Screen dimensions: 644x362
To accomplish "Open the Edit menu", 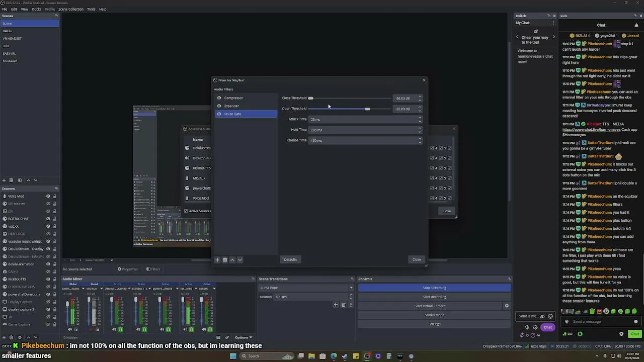I will point(14,9).
